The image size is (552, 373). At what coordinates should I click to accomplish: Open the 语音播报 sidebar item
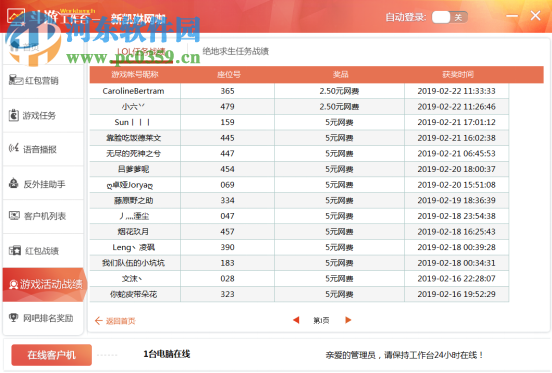tap(43, 149)
